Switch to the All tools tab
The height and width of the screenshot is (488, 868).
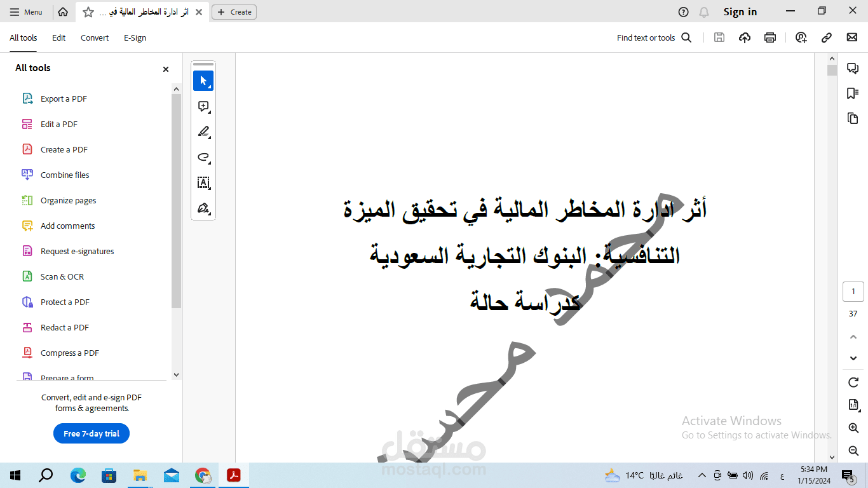point(24,37)
